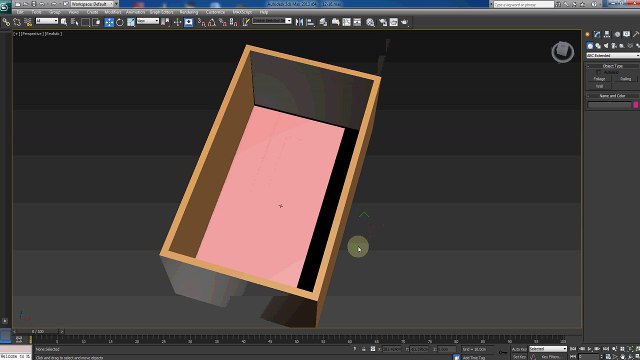Activate the Select and Scale tool

pyautogui.click(x=131, y=22)
